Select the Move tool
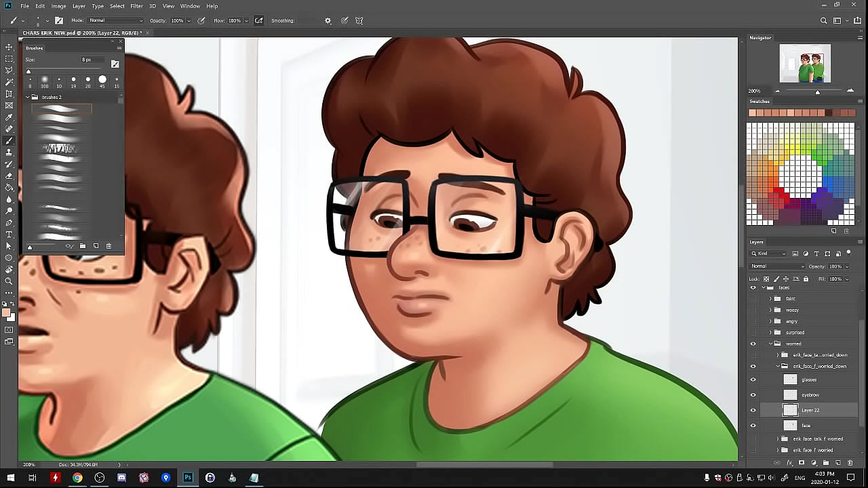Screen dimensions: 868x488 pos(9,47)
